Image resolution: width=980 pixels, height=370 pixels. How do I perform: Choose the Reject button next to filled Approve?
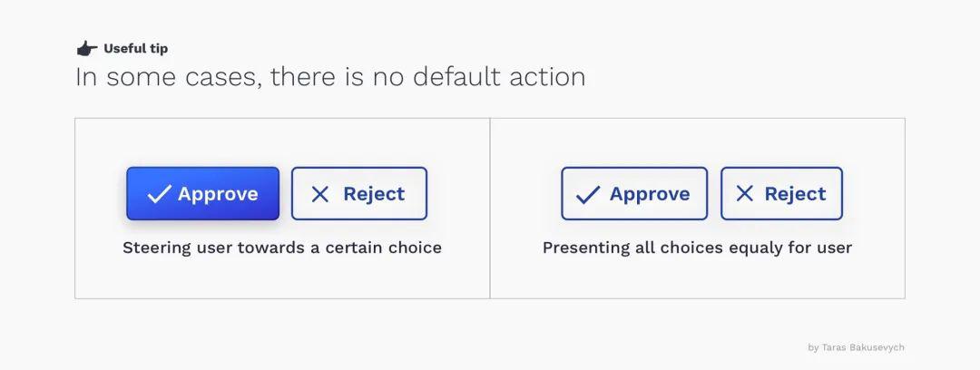coord(359,194)
